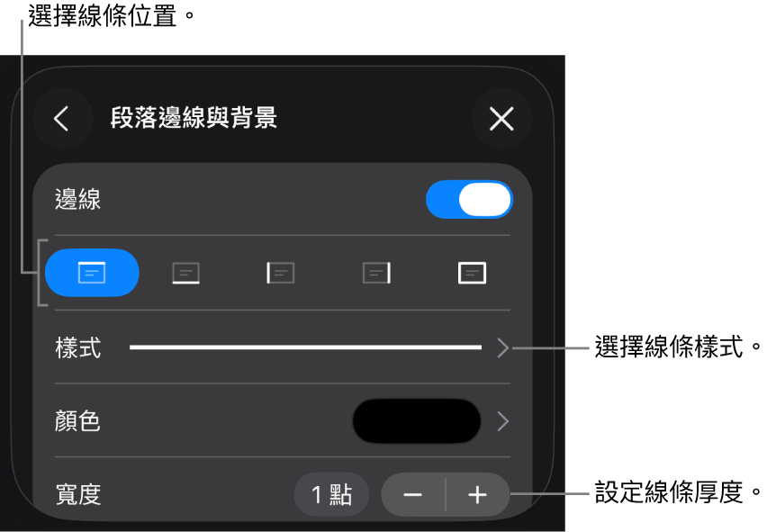Go back using the left chevron arrow
This screenshot has height=532, width=776.
62,119
